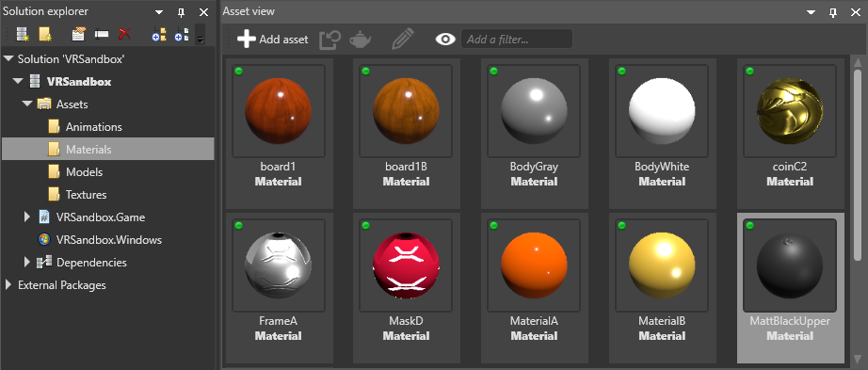Open Solution explorer panel dropdown menu arrow

[159, 12]
